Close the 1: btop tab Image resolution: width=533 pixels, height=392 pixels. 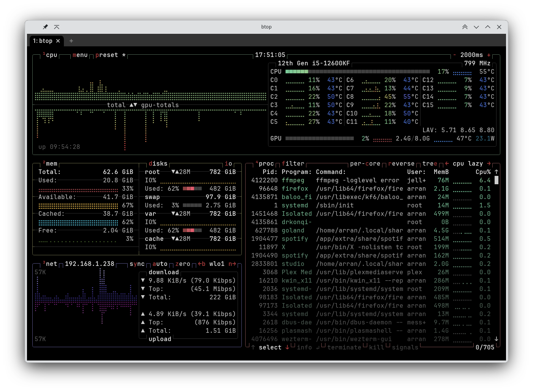click(58, 41)
